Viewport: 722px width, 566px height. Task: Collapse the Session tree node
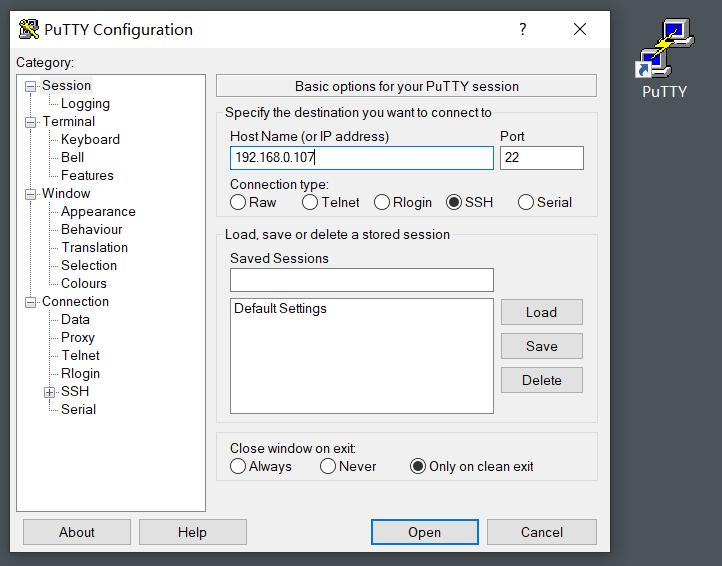coord(30,86)
